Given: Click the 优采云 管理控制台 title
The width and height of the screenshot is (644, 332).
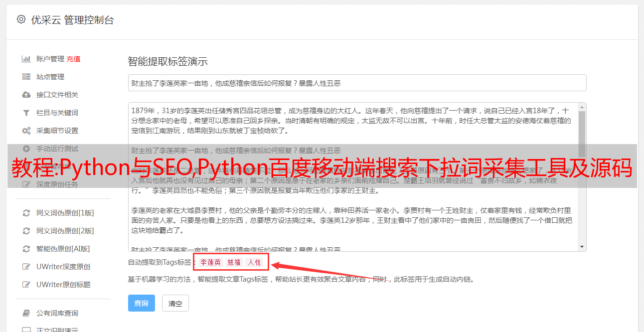Looking at the screenshot, I should coord(72,20).
